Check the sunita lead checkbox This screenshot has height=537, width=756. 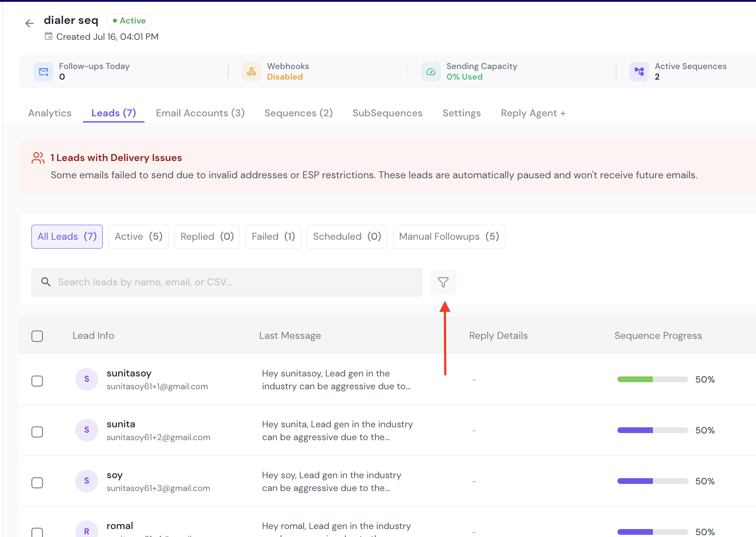click(x=37, y=432)
